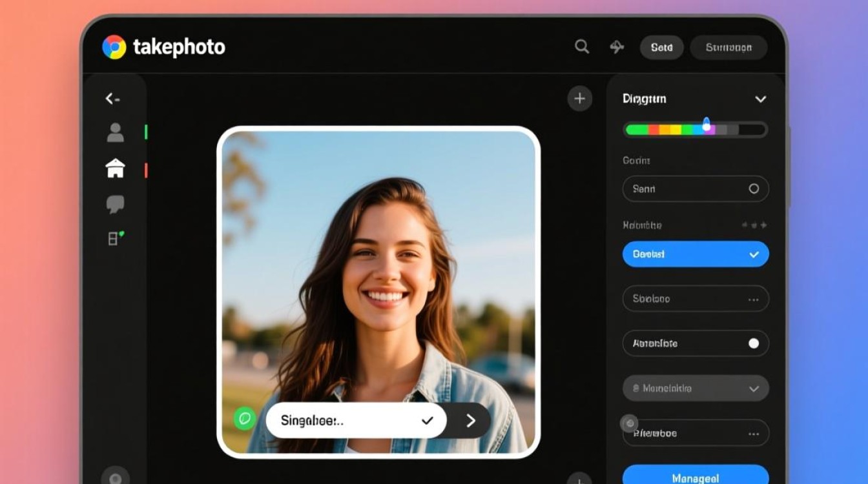The image size is (868, 484).
Task: Click the green circle icon on photo
Action: pyautogui.click(x=245, y=418)
